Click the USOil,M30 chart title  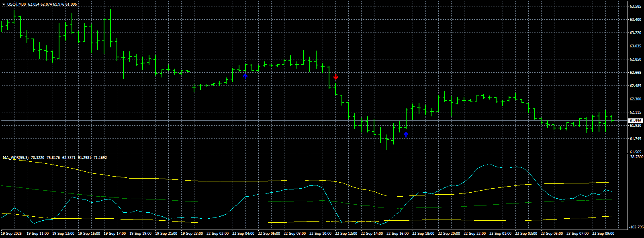tap(17, 4)
